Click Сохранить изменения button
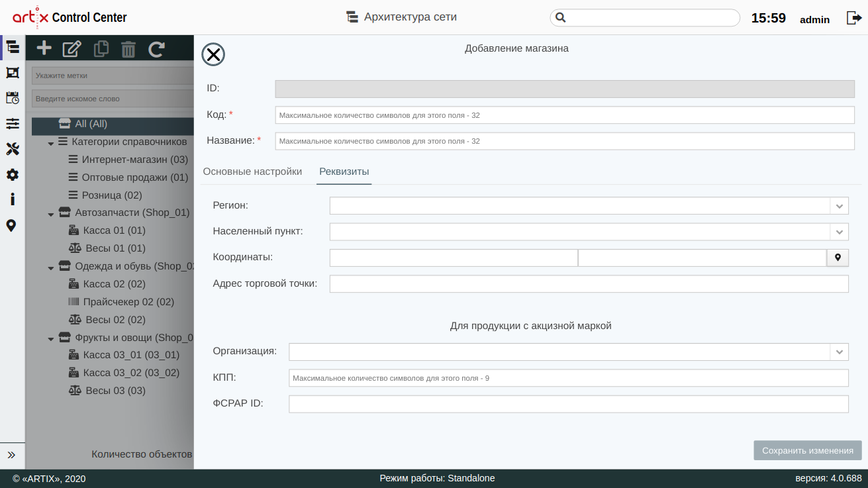The height and width of the screenshot is (488, 868). 808,450
